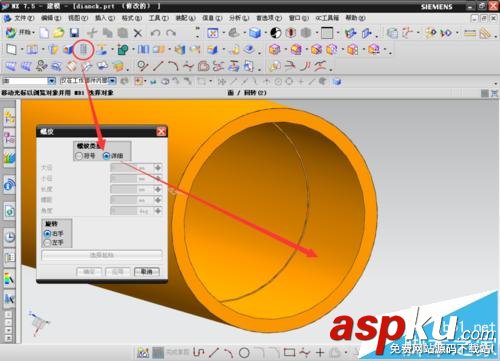Open the Assembly Navigator in left sidebar
The image size is (500, 361).
(9, 117)
